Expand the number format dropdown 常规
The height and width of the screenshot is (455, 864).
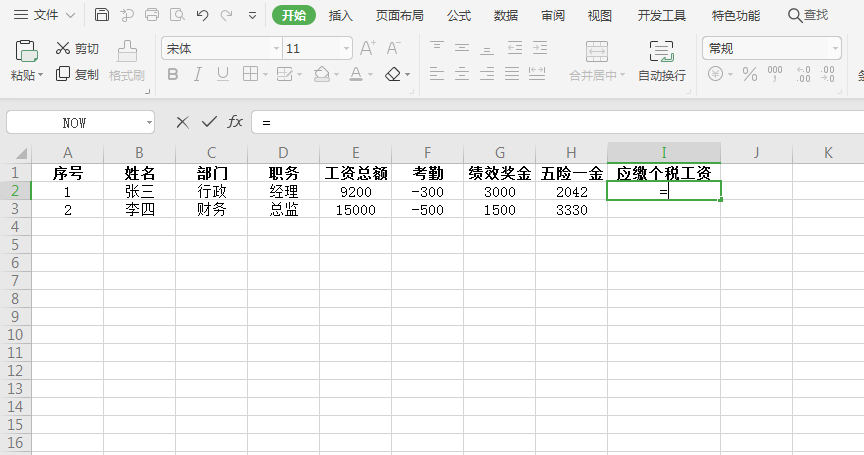tap(834, 48)
